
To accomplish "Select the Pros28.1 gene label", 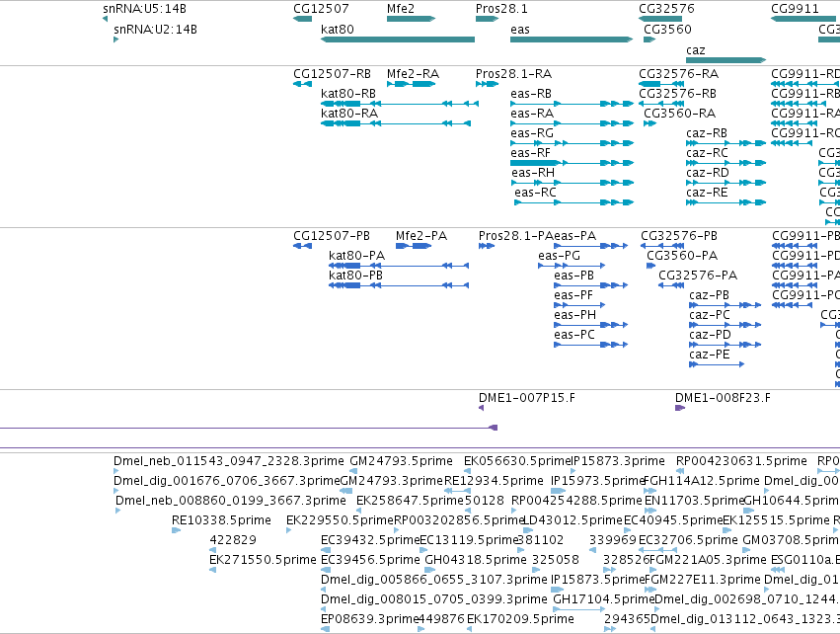I will pyautogui.click(x=501, y=9).
